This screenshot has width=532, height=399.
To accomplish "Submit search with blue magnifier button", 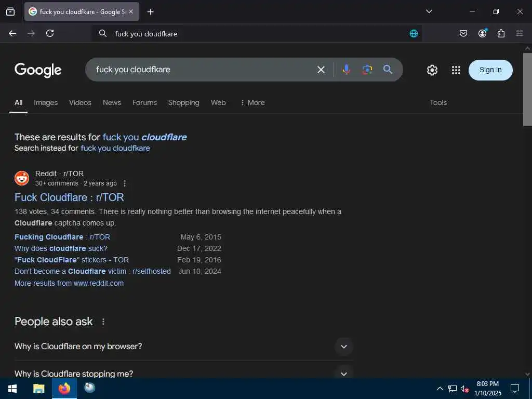I will coord(388,70).
